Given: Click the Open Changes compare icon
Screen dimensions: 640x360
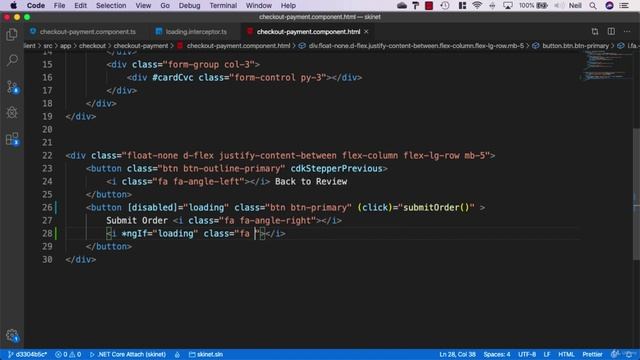Looking at the screenshot, I should click(x=595, y=31).
